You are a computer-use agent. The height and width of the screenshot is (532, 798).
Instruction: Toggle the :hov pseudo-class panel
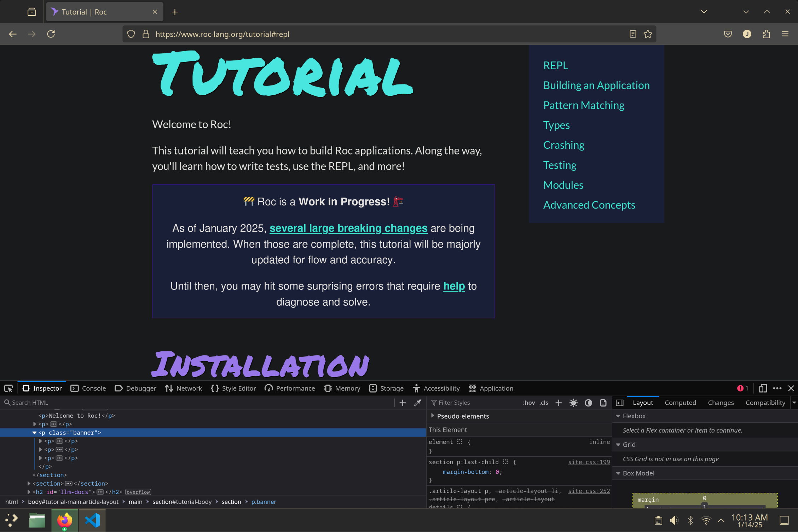[x=528, y=403]
